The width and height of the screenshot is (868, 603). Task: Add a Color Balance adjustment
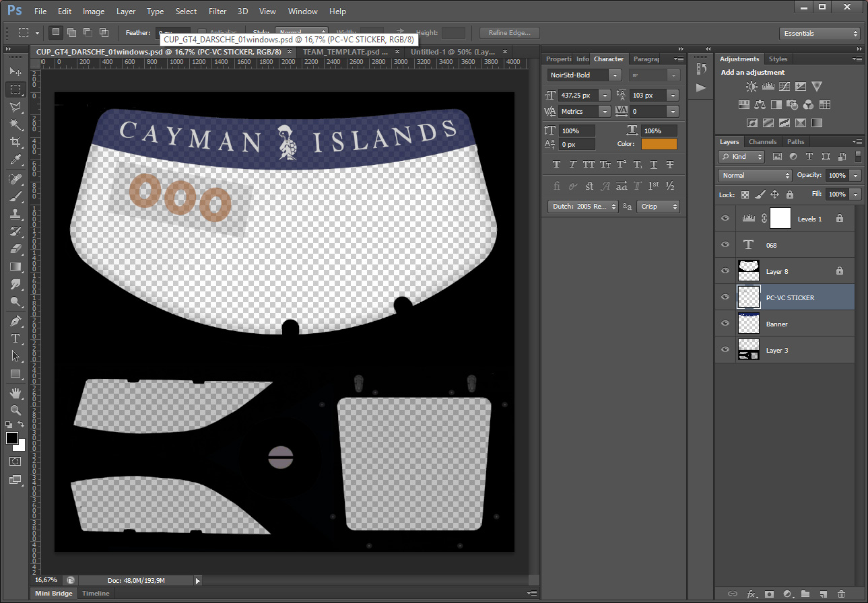[x=760, y=105]
